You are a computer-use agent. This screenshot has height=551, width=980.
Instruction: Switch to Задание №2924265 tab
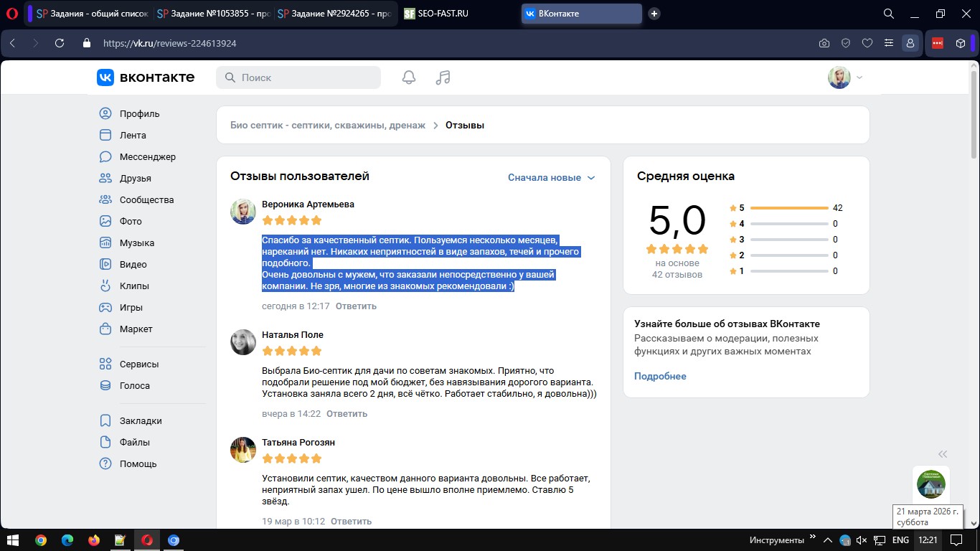334,14
